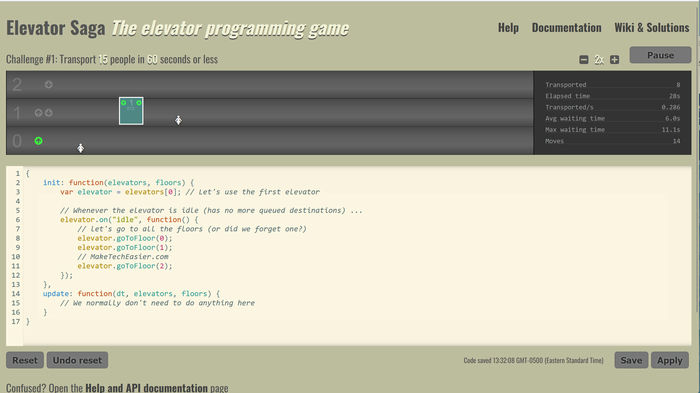Click the Transported/s stat
The image size is (700, 393).
612,107
